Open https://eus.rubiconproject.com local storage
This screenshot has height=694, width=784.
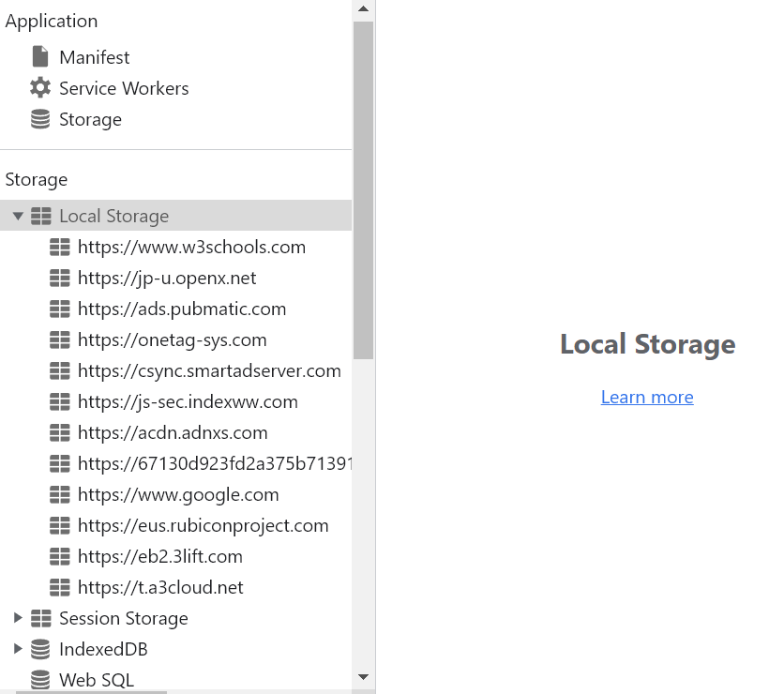coord(204,526)
